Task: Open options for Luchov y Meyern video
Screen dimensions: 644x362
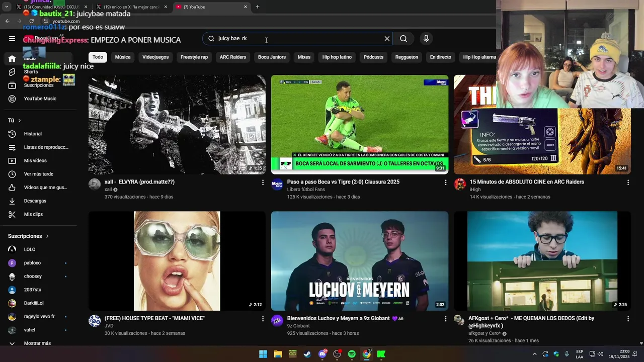Action: pos(445,319)
